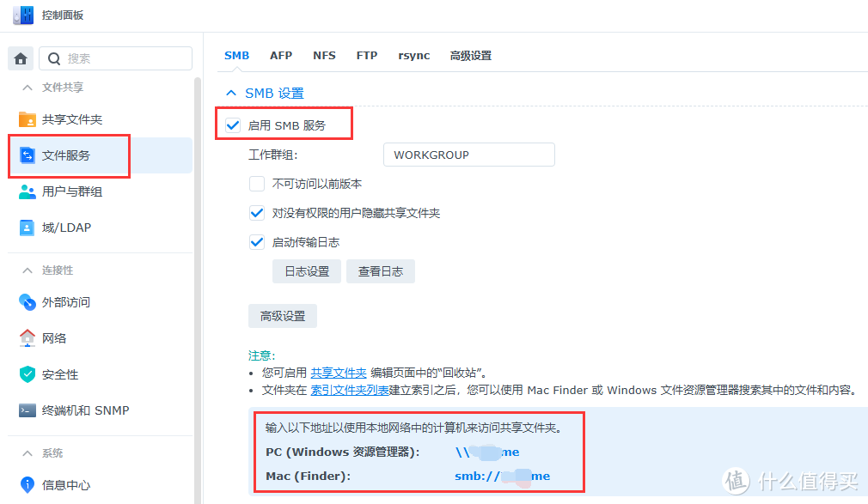The height and width of the screenshot is (504, 868).
Task: Switch to the FTP tab
Action: (367, 55)
